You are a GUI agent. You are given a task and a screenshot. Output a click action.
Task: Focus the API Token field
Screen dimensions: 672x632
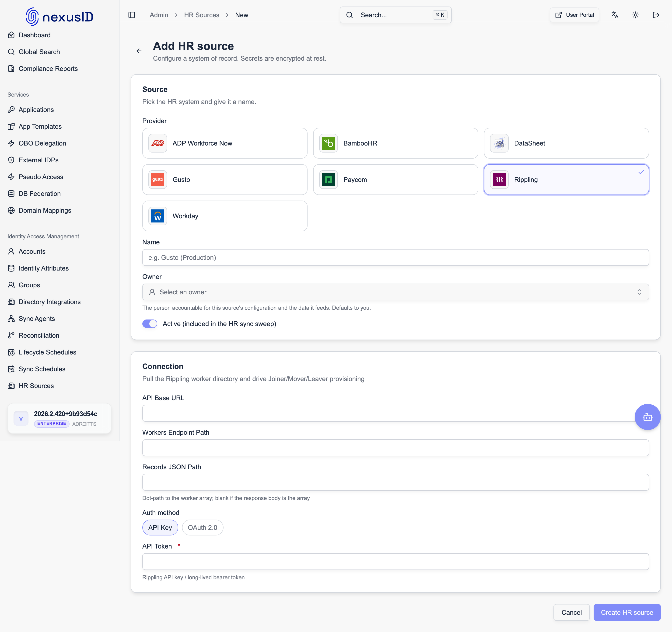(395, 562)
